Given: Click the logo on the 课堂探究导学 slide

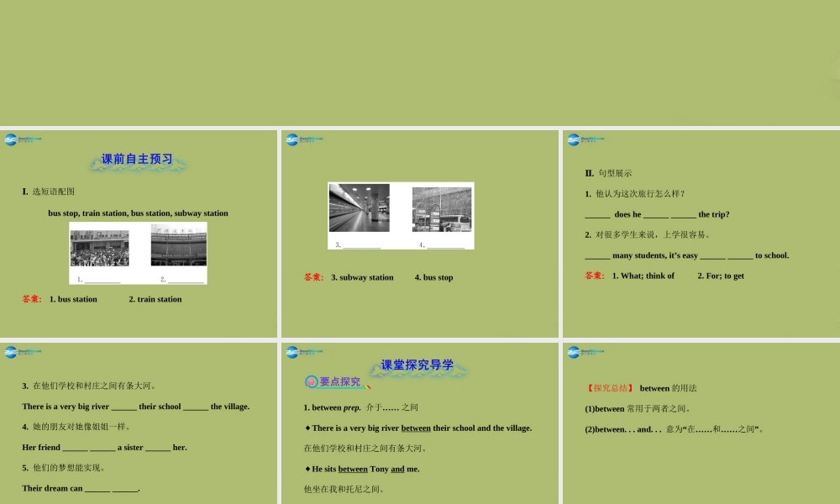Looking at the screenshot, I should tap(304, 352).
